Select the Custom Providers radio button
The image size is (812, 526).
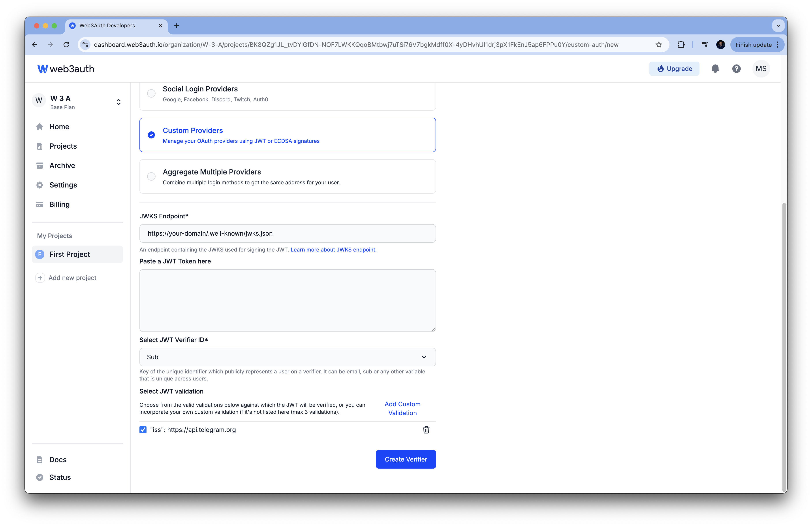click(151, 135)
